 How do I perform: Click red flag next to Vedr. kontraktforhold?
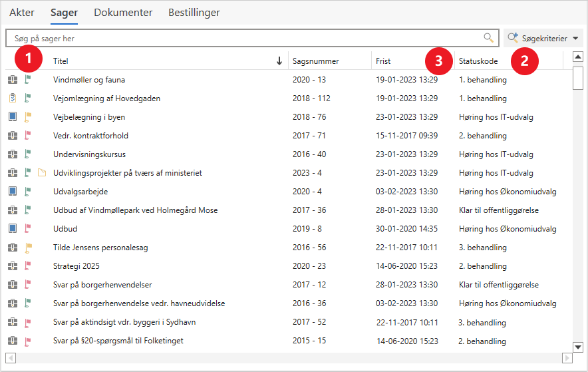coord(28,136)
